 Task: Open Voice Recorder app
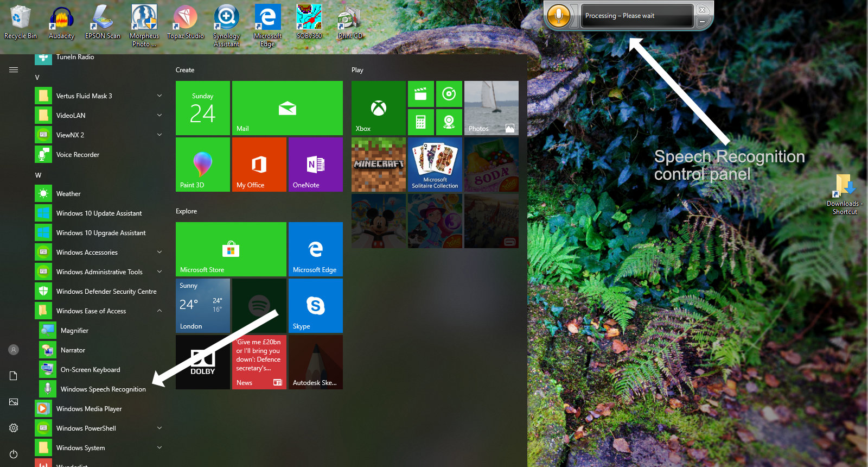[x=100, y=154]
